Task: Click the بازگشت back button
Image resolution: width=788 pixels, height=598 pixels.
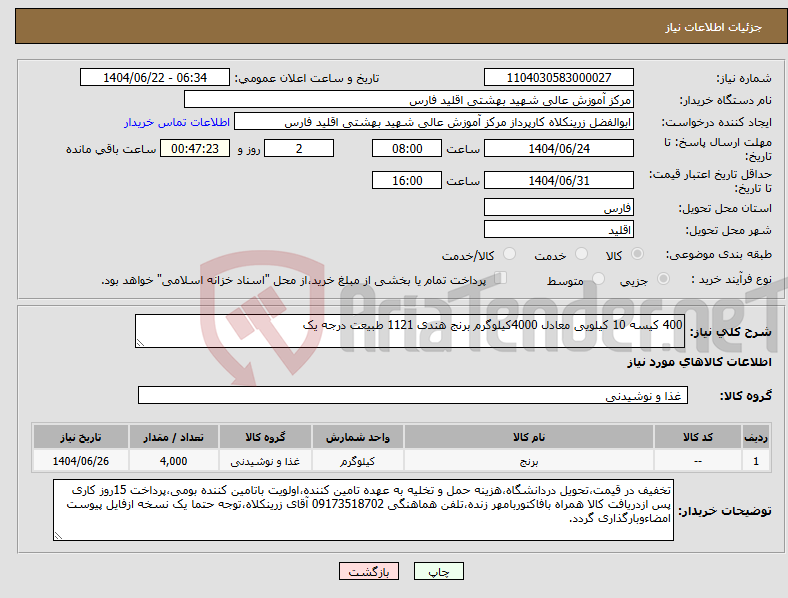Action: (369, 571)
